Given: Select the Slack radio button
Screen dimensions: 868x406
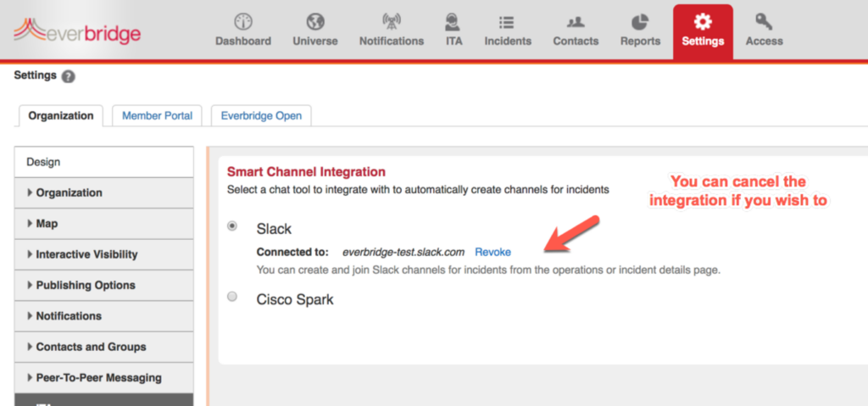Looking at the screenshot, I should pyautogui.click(x=232, y=226).
